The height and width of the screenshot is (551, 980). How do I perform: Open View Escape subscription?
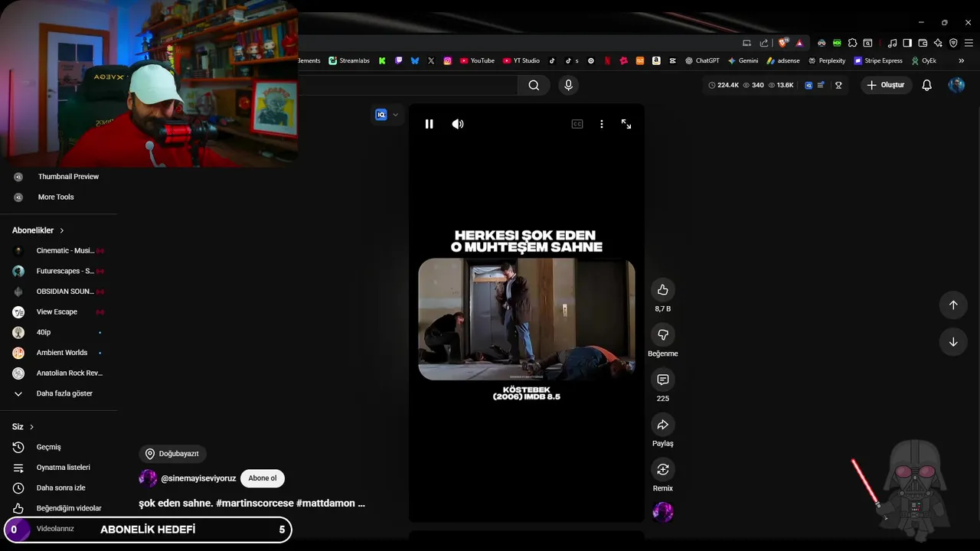[58, 312]
